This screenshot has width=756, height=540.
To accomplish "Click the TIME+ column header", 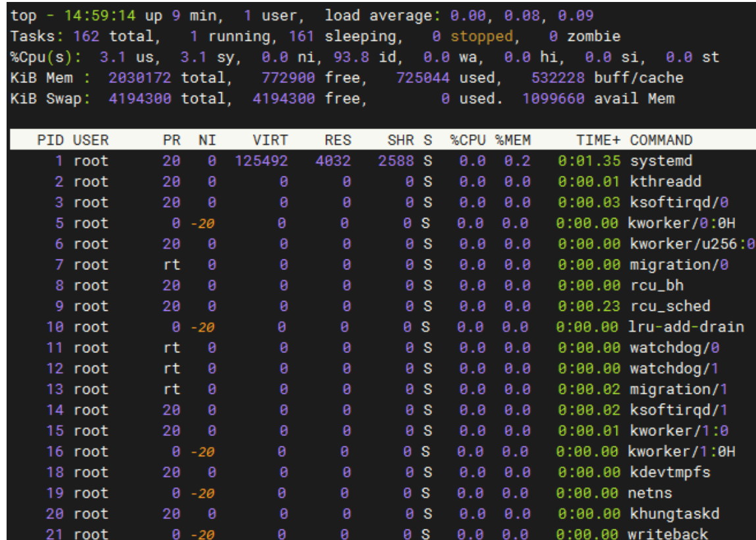I will [599, 140].
